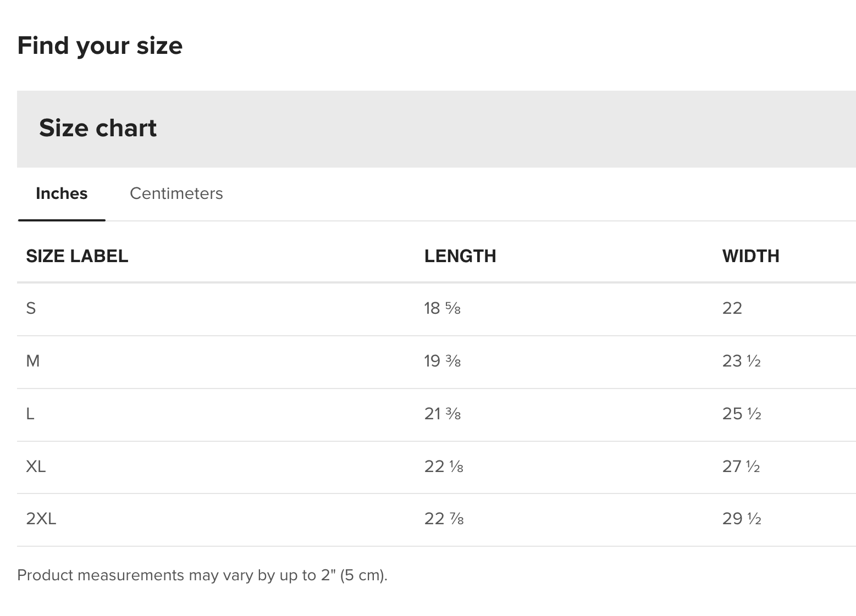Click the Size chart heading
This screenshot has width=856, height=616.
[98, 128]
